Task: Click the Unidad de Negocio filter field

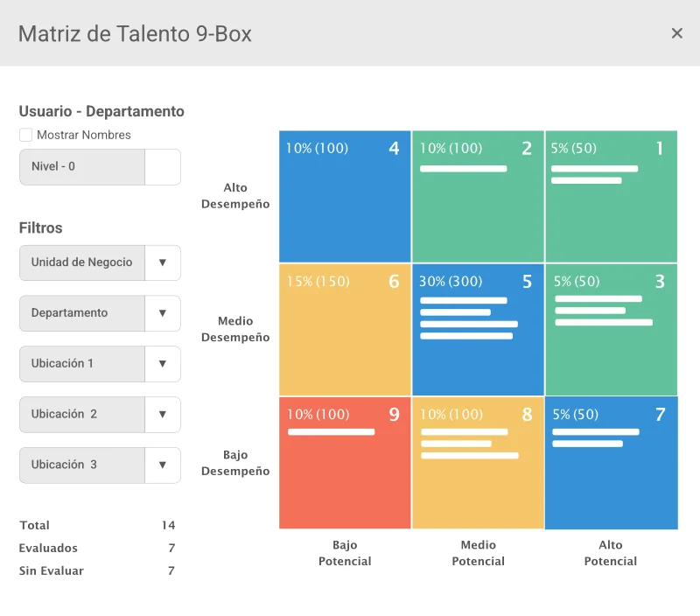Action: point(82,262)
